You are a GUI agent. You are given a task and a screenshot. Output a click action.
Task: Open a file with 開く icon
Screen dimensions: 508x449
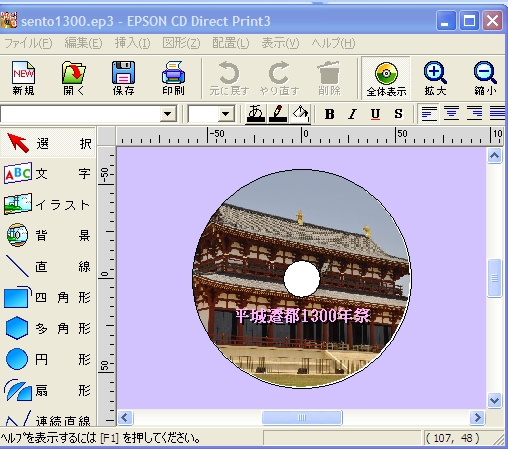[x=74, y=78]
